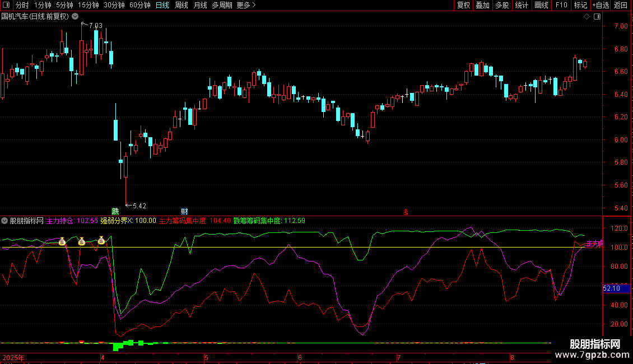The height and width of the screenshot is (364, 633).
Task: Switch to the 5分钟 period
Action: pos(64,5)
